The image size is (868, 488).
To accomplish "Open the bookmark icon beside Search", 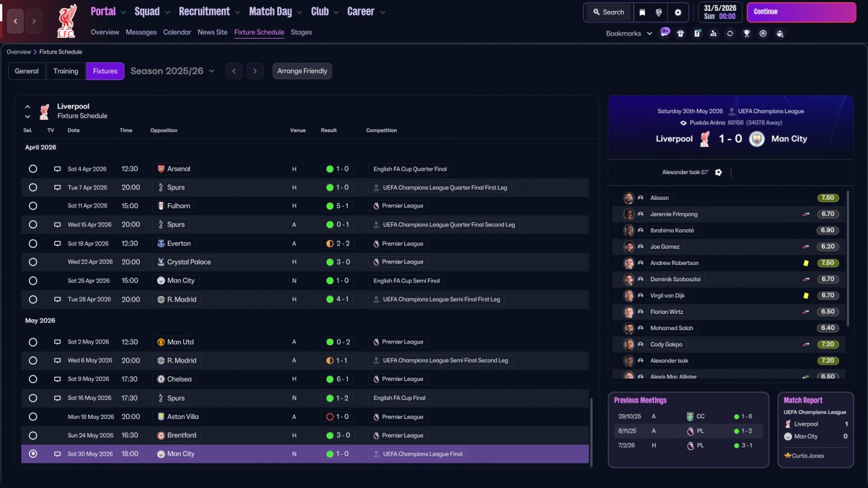I will 642,12.
